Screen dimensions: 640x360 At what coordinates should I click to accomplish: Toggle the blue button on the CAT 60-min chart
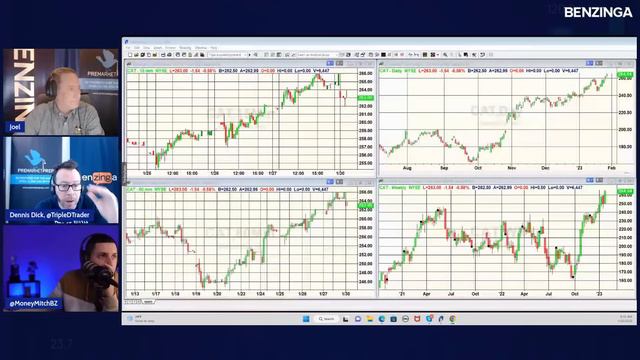tap(330, 182)
